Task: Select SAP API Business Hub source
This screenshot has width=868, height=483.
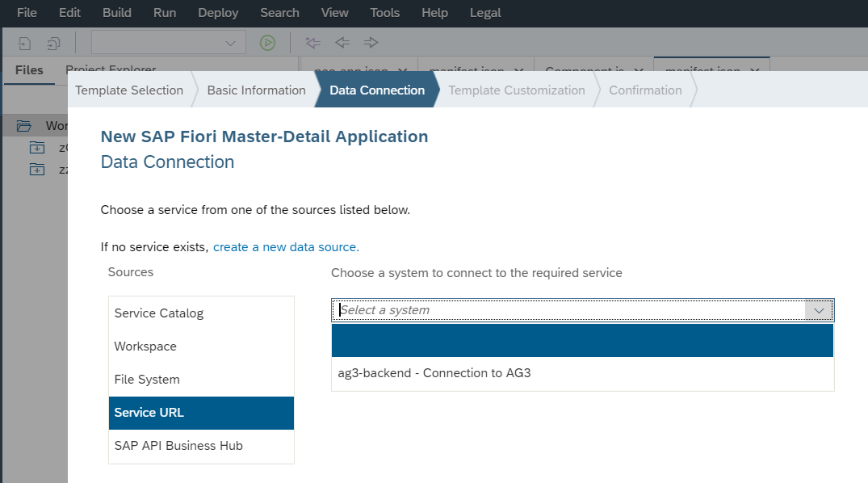Action: [x=178, y=446]
